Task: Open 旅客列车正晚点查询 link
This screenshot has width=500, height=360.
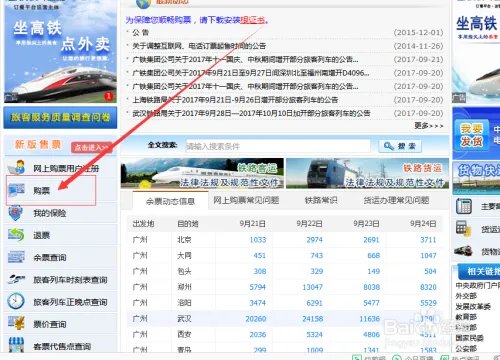Action: click(x=70, y=302)
